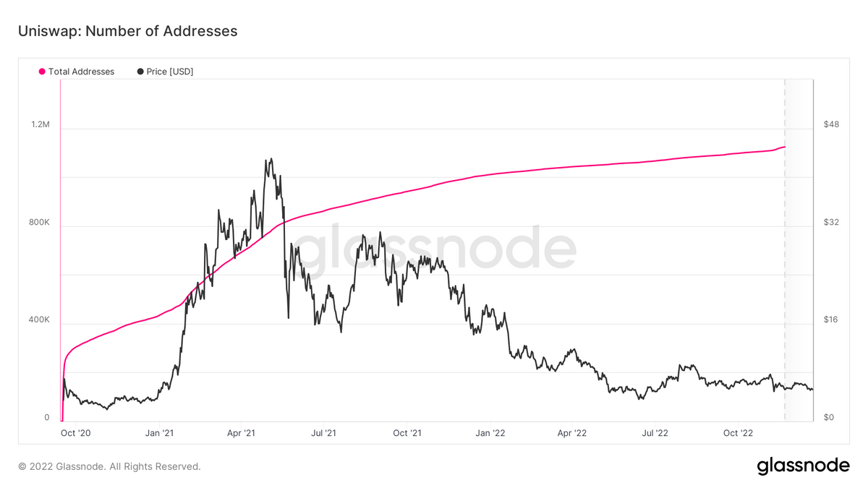Click the chart title 'Uniswap: Number of Addresses'
868x488 pixels.
[127, 31]
